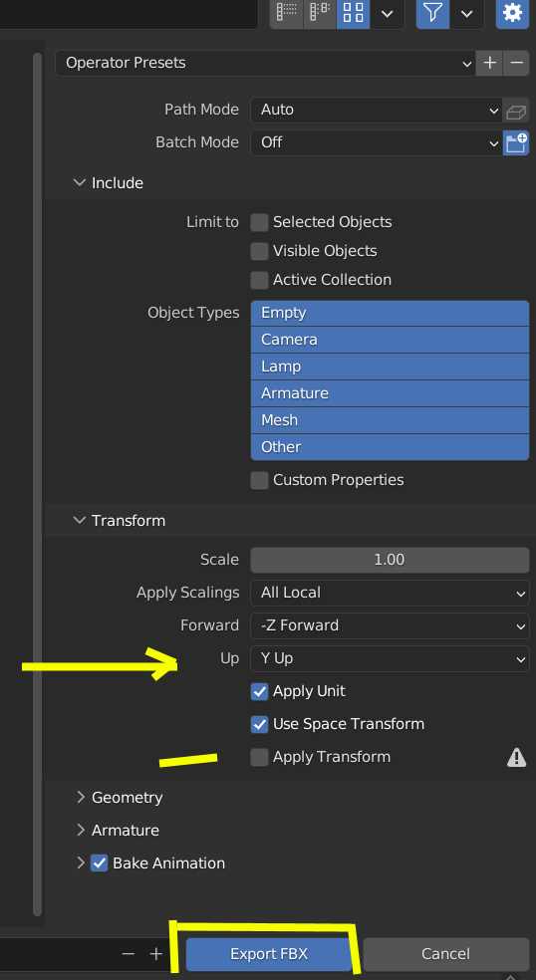The image size is (536, 980).
Task: Uncheck Bake Animation checkbox
Action: tap(100, 863)
